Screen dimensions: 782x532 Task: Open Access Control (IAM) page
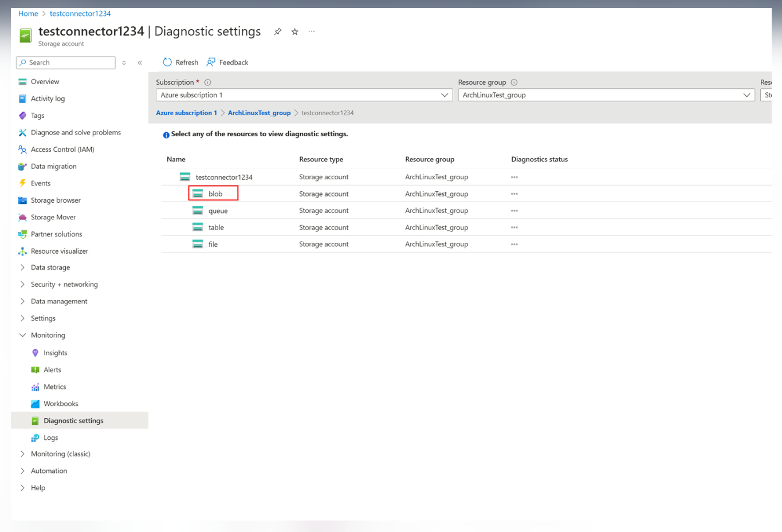coord(62,149)
